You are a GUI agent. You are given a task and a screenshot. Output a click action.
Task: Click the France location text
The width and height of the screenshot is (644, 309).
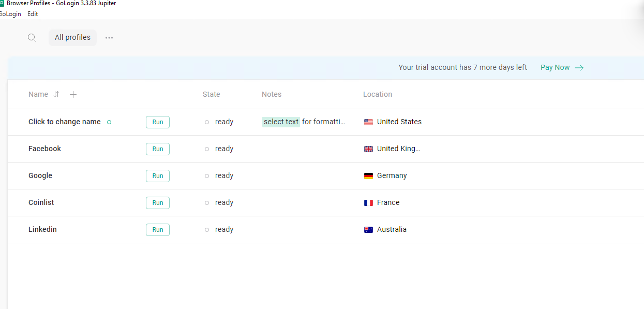tap(388, 202)
